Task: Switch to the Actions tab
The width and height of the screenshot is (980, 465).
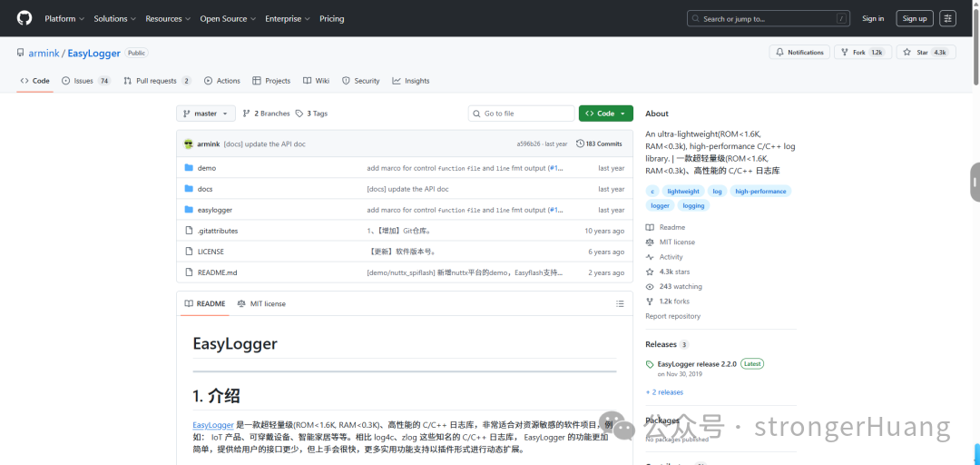Action: 222,81
